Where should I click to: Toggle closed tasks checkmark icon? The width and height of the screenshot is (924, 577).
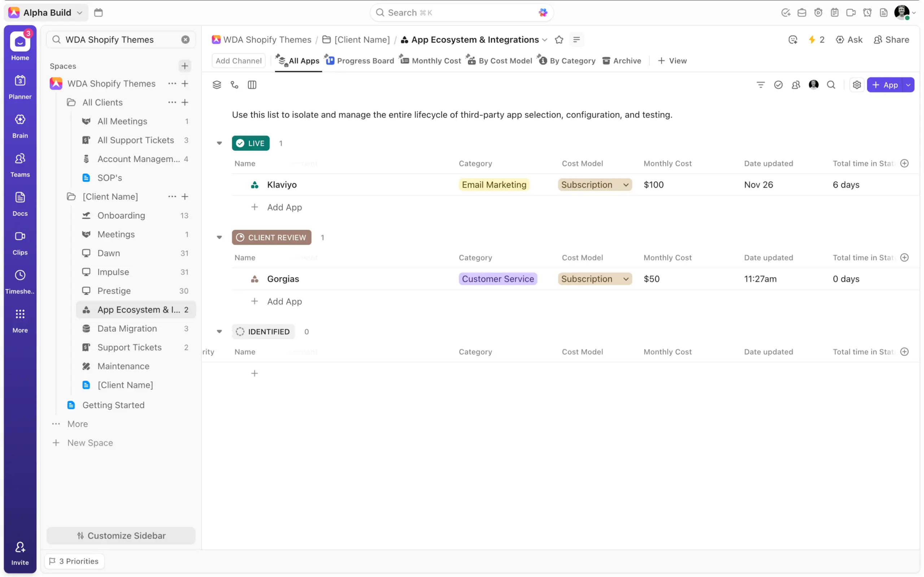pyautogui.click(x=778, y=85)
